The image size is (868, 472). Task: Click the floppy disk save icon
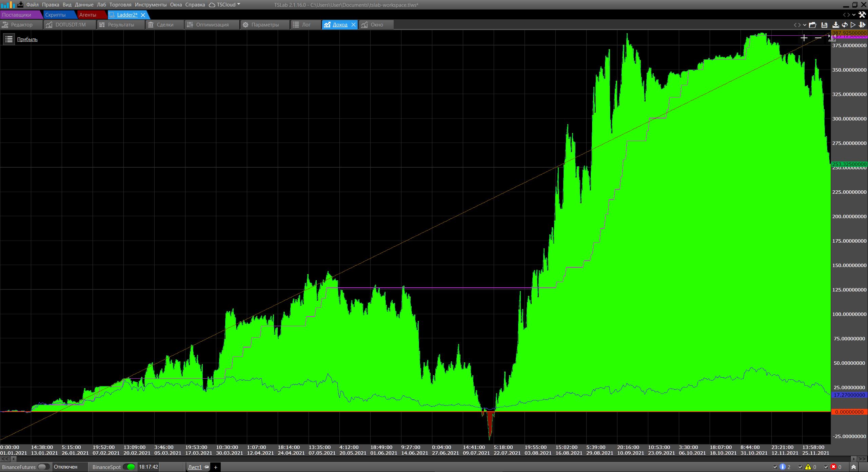(824, 25)
